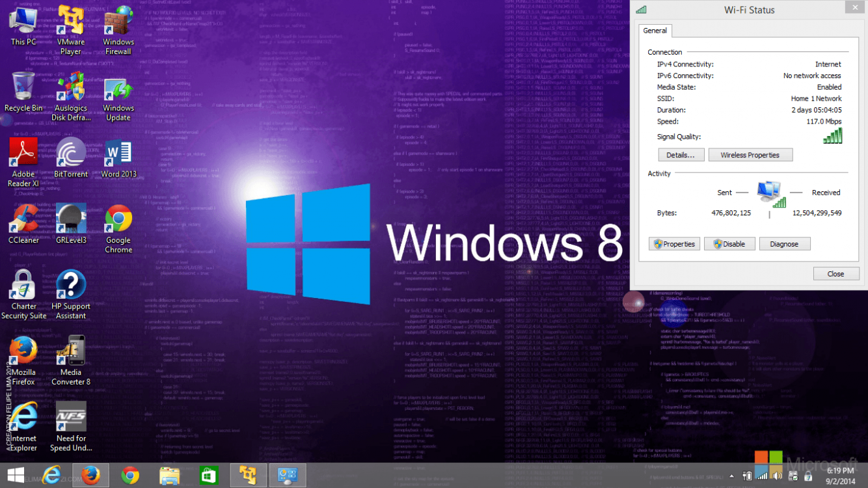868x488 pixels.
Task: Click the IPv6 value No network access
Action: (812, 76)
